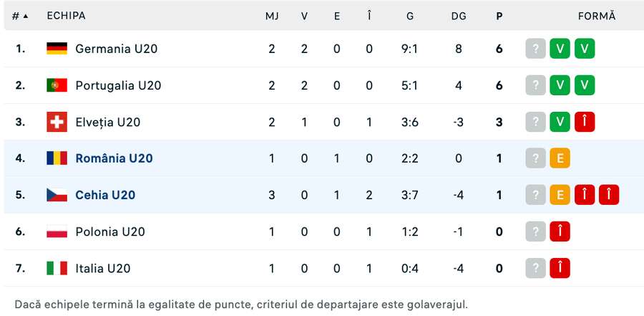Open the Cehia U20 team link
The width and height of the screenshot is (644, 316).
click(x=105, y=195)
